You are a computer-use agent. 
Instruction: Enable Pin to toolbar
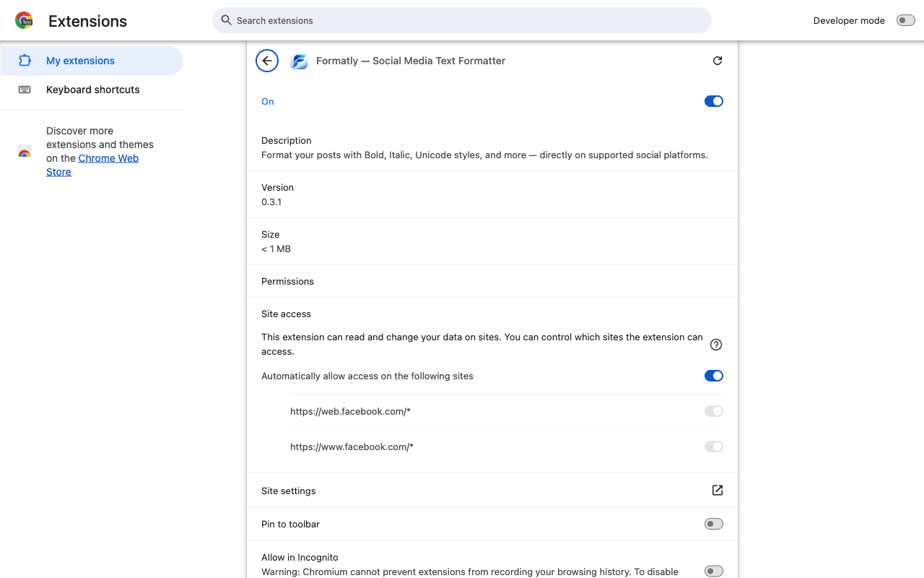click(x=714, y=524)
